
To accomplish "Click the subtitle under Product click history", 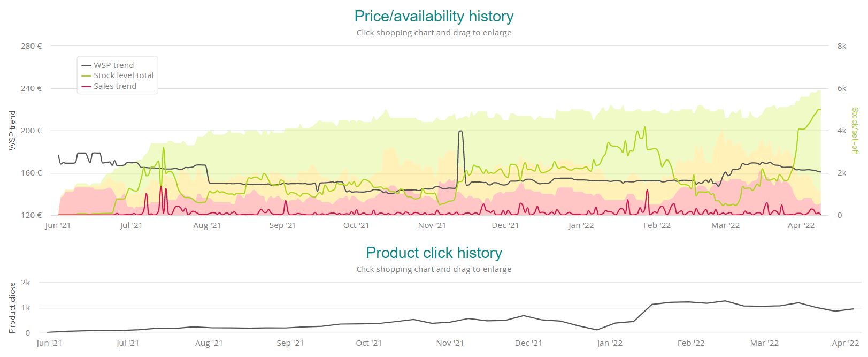I will (434, 269).
